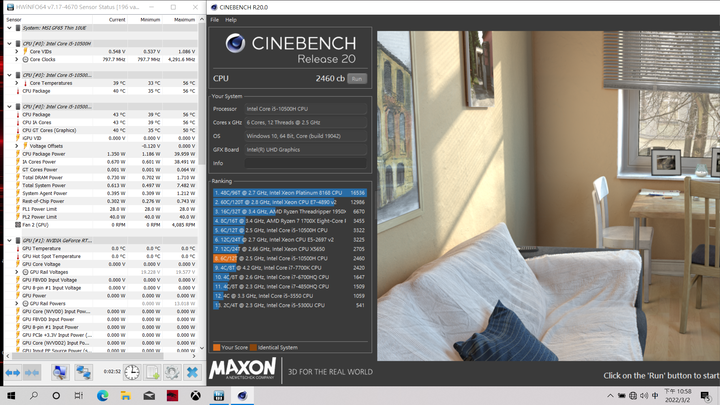Image resolution: width=720 pixels, height=405 pixels.
Task: Open the red MSI dragon app icon
Action: pos(172,395)
